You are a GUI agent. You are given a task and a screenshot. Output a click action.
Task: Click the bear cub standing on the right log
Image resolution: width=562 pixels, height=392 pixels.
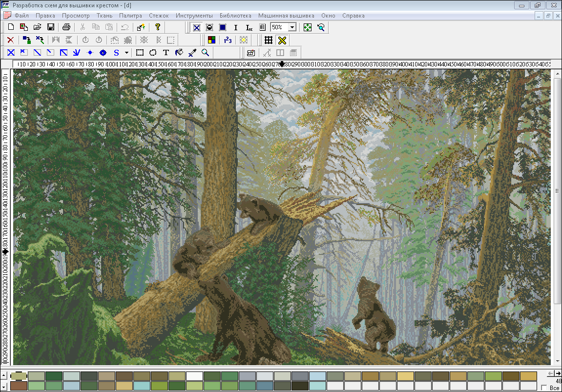(375, 315)
